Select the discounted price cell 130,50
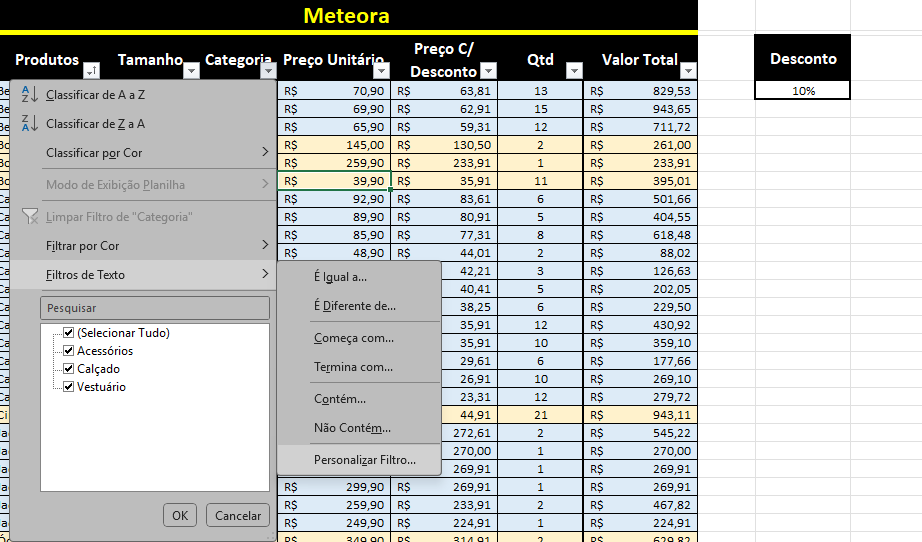Screen dimensions: 922x542 point(445,145)
